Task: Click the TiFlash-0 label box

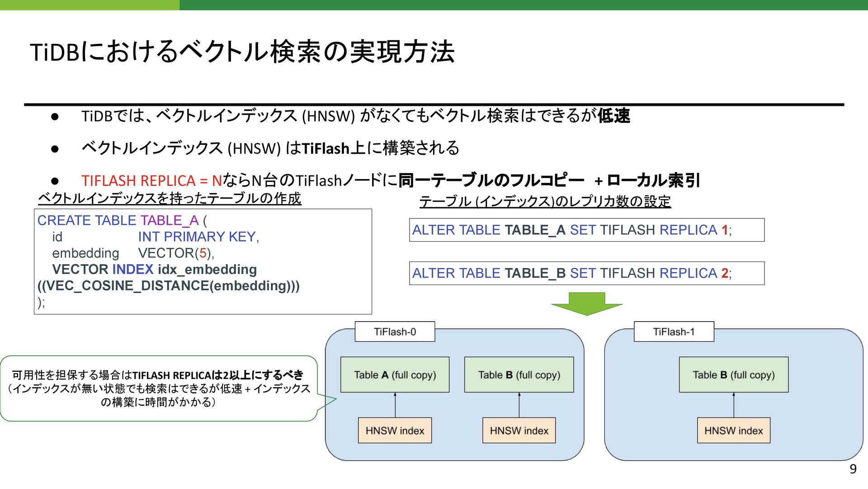Action: [395, 332]
